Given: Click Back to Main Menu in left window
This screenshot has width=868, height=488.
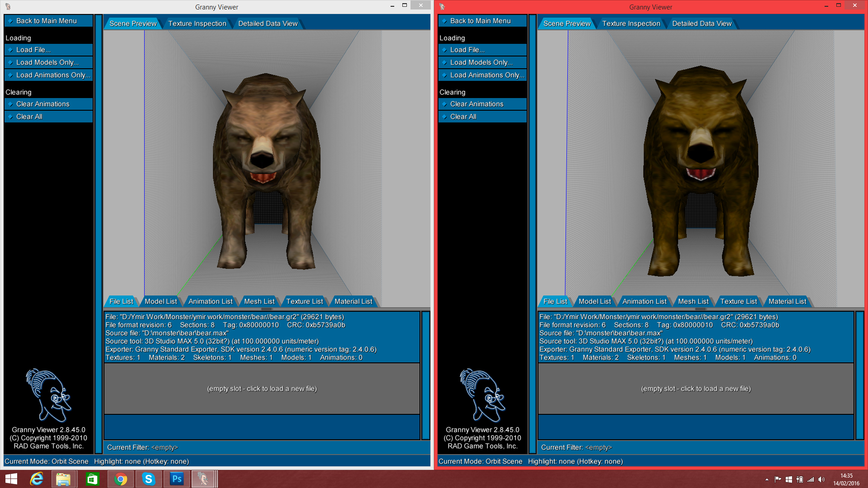Looking at the screenshot, I should coord(48,21).
